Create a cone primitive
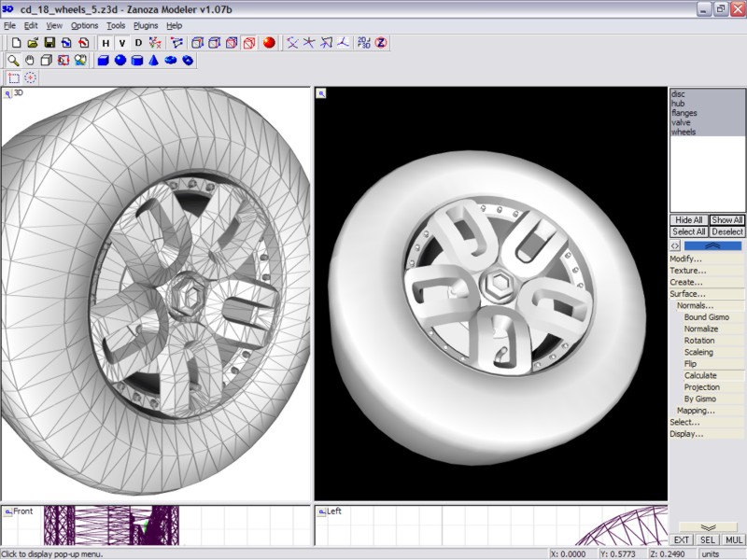This screenshot has height=560, width=747. 154,61
